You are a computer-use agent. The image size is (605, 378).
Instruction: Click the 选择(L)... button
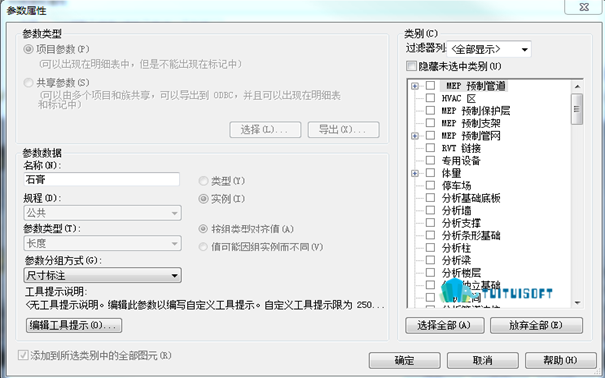[265, 130]
